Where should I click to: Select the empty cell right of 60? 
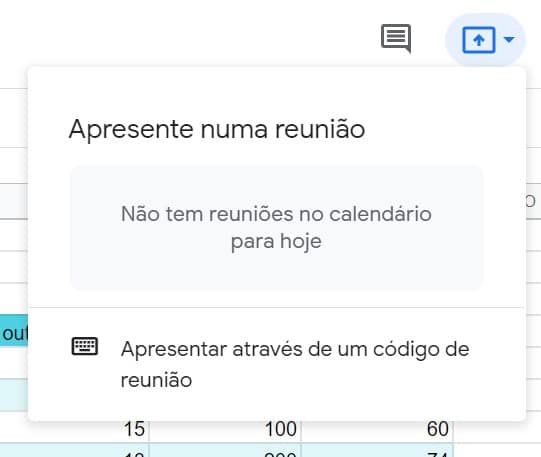point(497,429)
